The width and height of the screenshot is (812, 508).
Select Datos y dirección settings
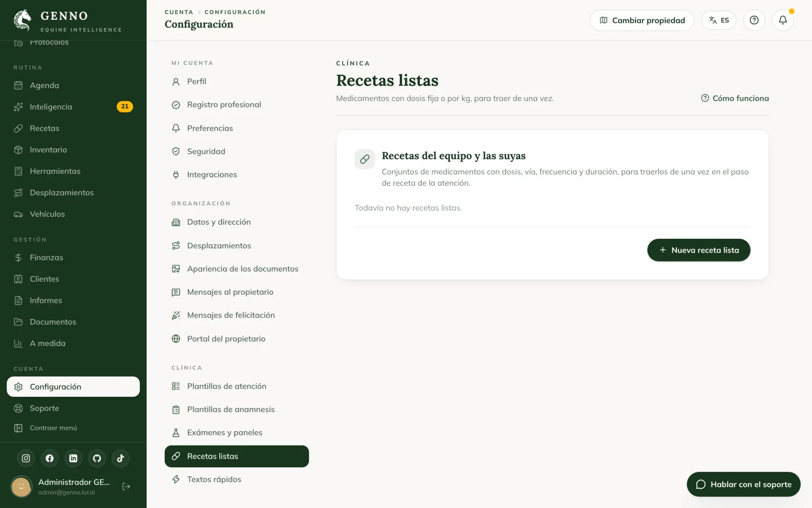236,222
